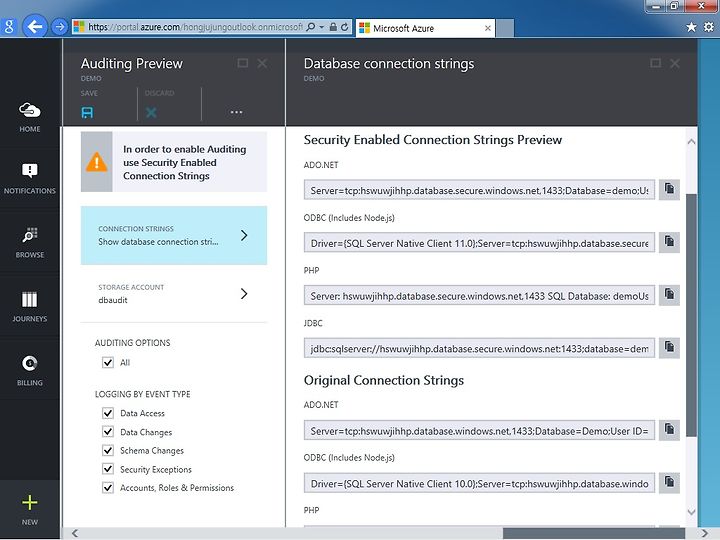Click the horizontal scroll right arrow
This screenshot has height=540, width=720.
pos(704,533)
